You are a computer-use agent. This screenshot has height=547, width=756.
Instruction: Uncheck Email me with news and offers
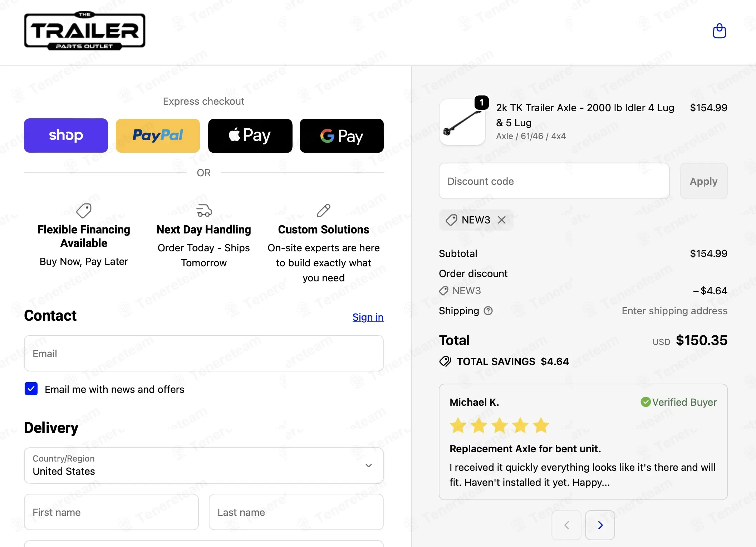31,389
